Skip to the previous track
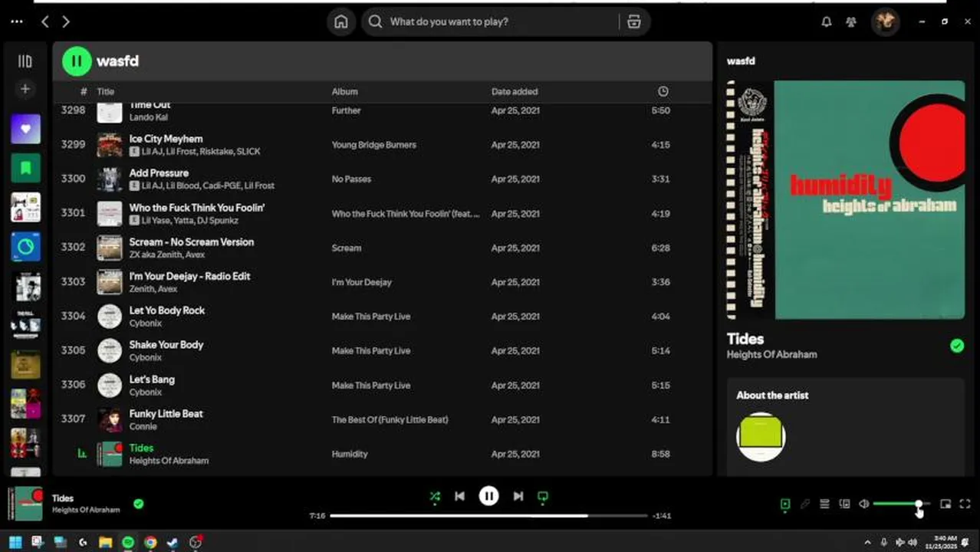 (459, 496)
